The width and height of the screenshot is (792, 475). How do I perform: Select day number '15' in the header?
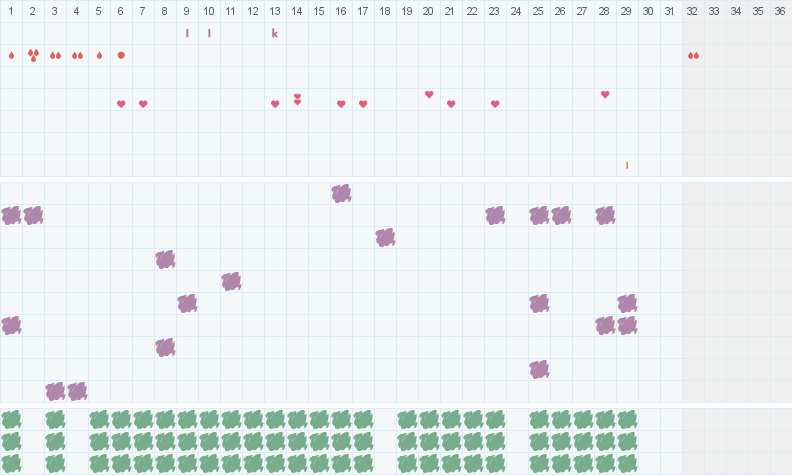[x=319, y=11]
